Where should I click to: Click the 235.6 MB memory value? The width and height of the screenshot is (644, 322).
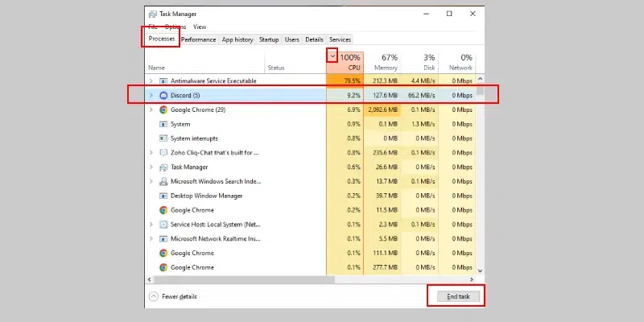pyautogui.click(x=386, y=153)
